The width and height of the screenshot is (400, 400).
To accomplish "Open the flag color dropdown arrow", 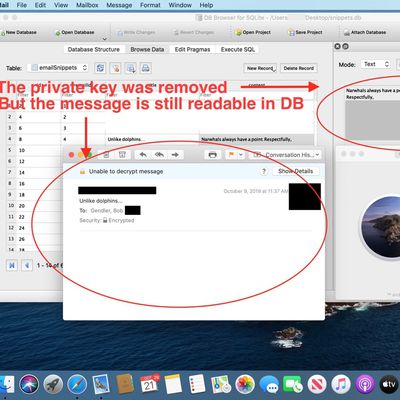I will pyautogui.click(x=241, y=155).
